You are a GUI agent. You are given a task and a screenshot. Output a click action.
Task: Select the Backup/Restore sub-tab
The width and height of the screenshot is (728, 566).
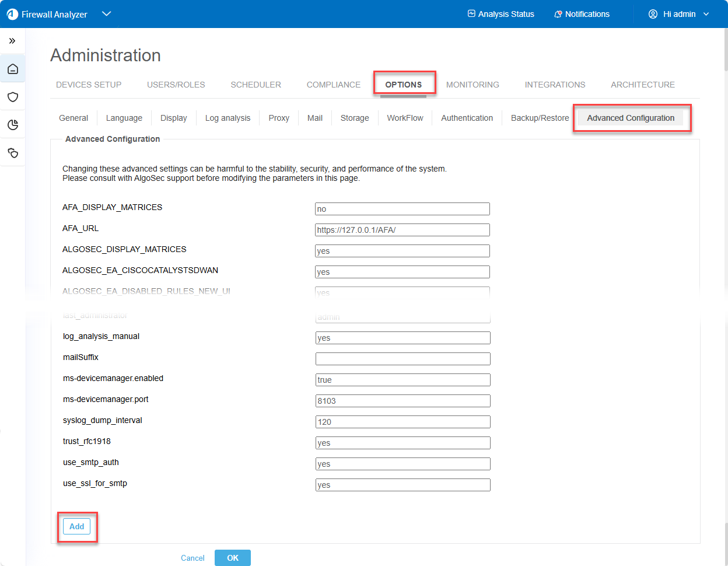pyautogui.click(x=540, y=118)
